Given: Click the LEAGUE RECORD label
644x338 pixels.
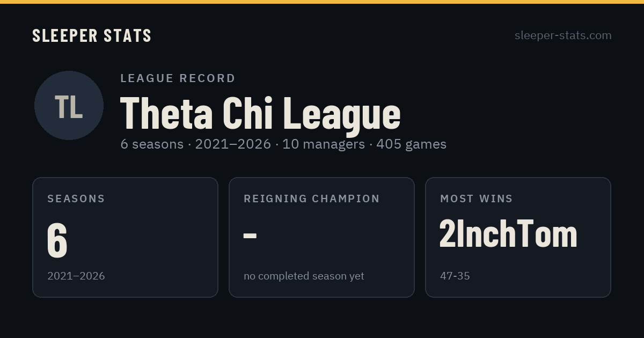Looking at the screenshot, I should 178,78.
